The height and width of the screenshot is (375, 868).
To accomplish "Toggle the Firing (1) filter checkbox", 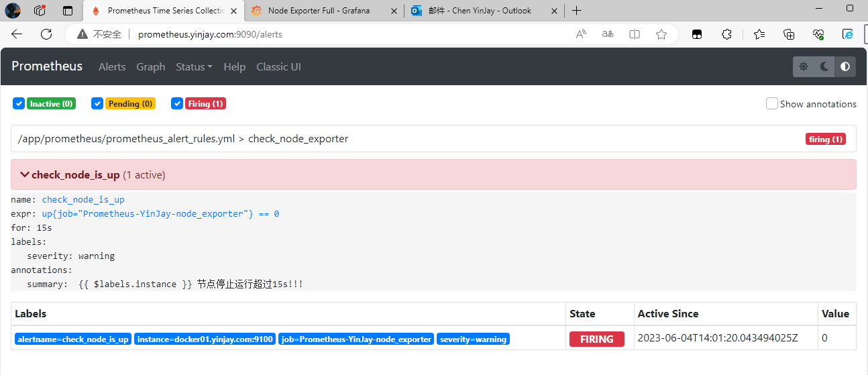I will pyautogui.click(x=177, y=103).
